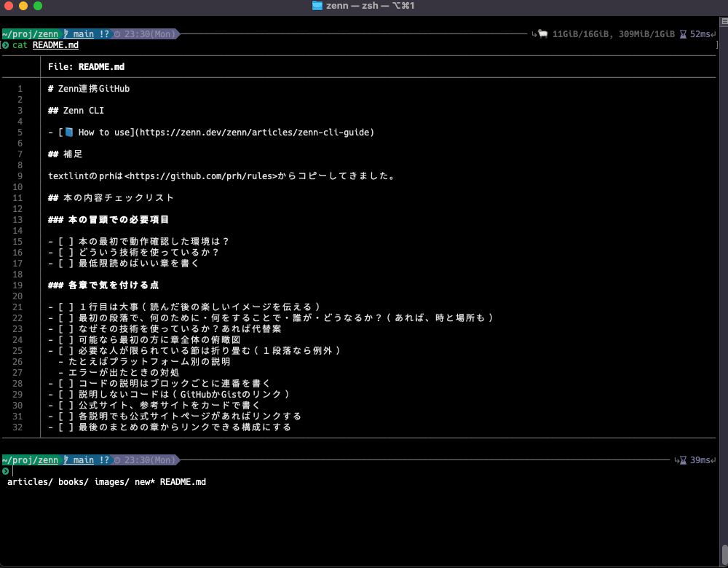
Task: Click the "~/proj/zenn" path in the lower prompt
Action: pyautogui.click(x=30, y=460)
